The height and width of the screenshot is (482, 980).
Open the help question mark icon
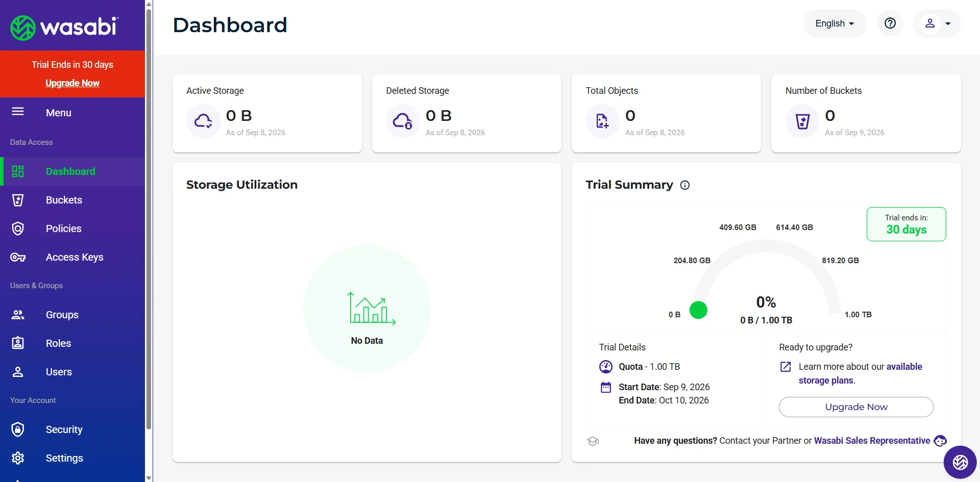tap(890, 23)
